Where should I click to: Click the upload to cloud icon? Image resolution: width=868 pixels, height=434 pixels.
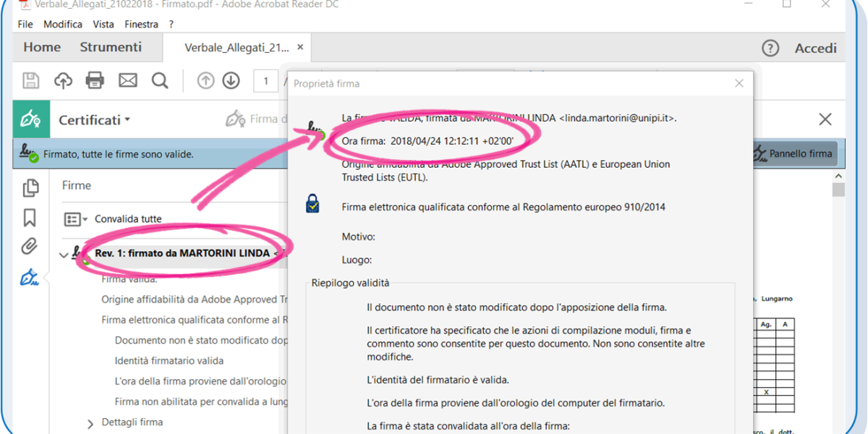(x=64, y=80)
